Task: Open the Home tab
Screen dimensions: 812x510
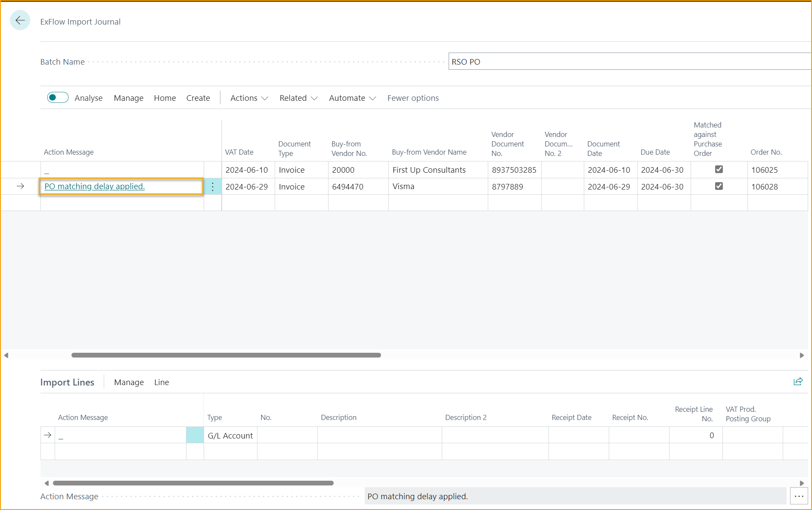Action: point(165,98)
